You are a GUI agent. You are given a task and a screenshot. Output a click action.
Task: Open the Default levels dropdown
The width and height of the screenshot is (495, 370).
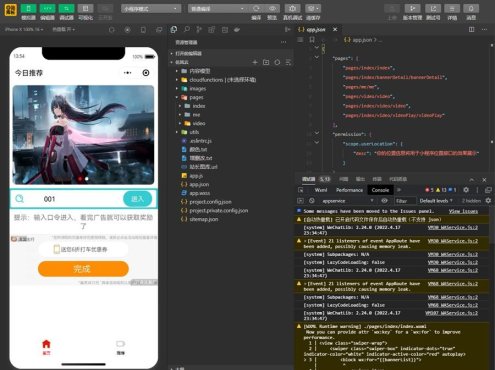436,201
